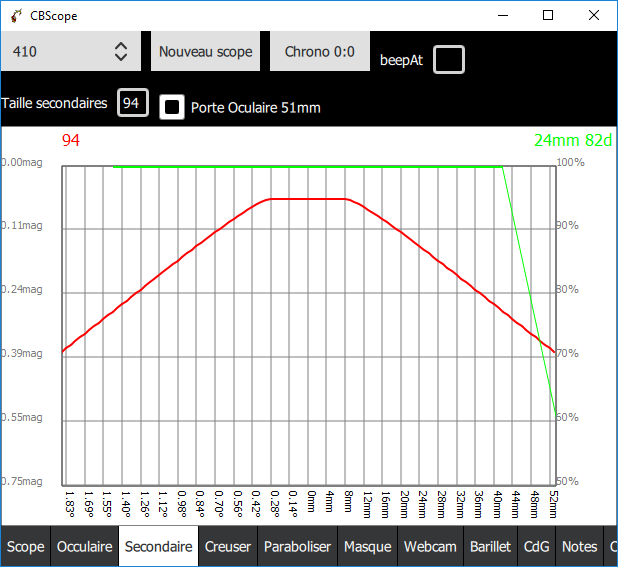Switch to the Creuser tab
The height and width of the screenshot is (567, 618).
point(228,547)
